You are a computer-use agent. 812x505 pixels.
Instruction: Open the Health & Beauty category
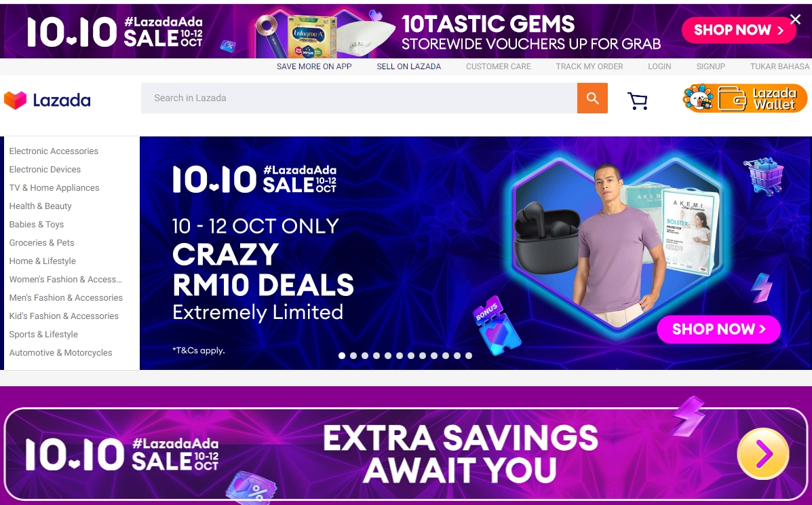(x=41, y=206)
